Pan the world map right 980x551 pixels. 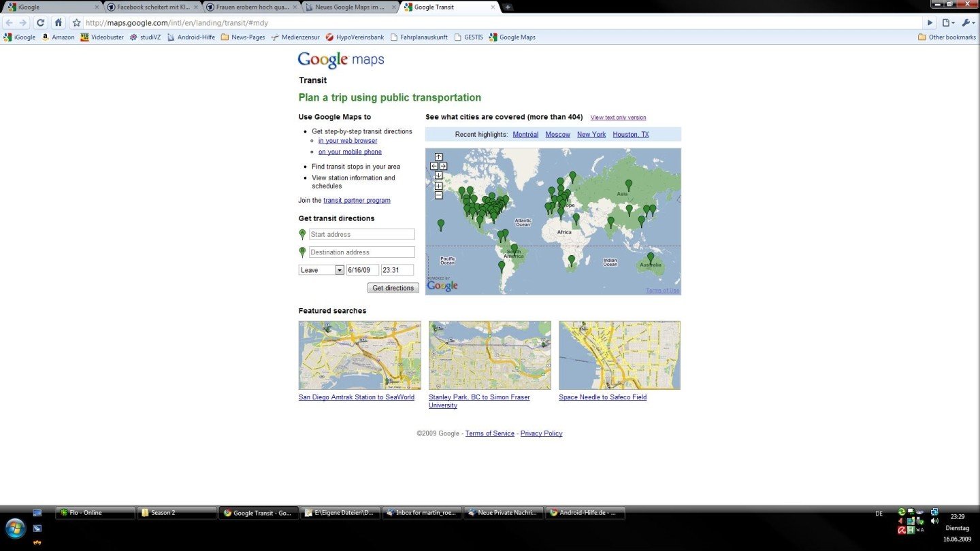pyautogui.click(x=443, y=166)
